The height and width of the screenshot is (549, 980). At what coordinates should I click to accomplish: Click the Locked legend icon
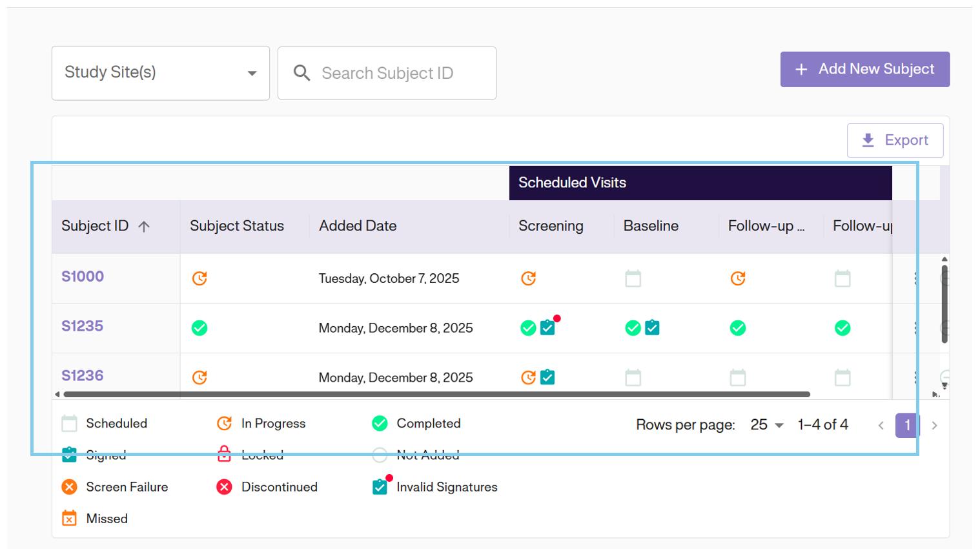pos(224,455)
